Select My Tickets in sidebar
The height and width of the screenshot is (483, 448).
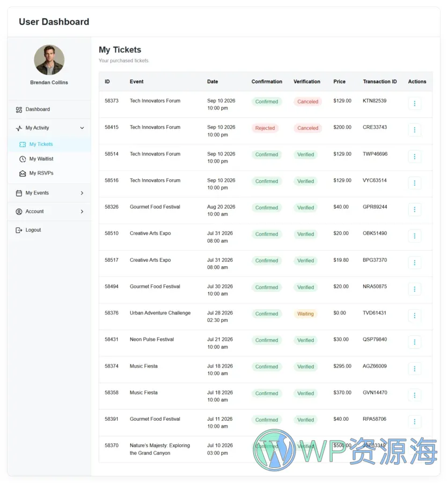(49, 144)
